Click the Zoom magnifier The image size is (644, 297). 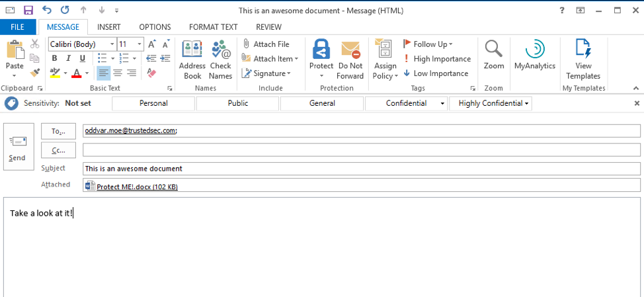494,55
